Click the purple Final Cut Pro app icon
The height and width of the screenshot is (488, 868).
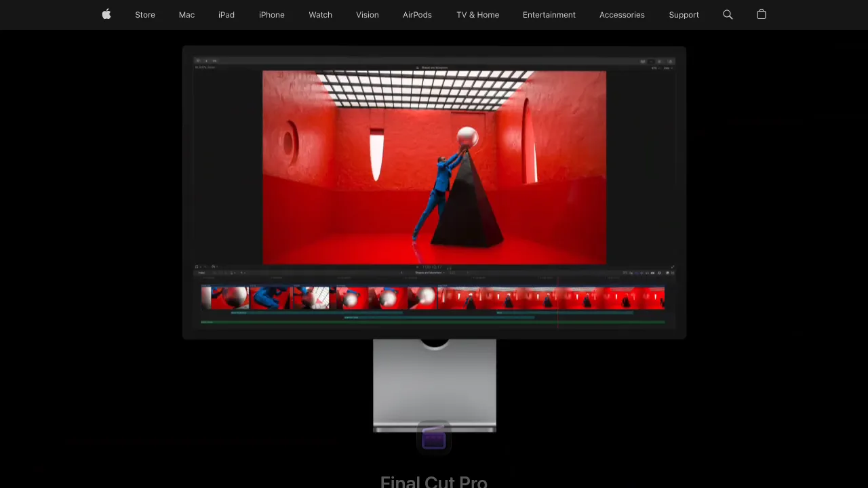pos(434,439)
